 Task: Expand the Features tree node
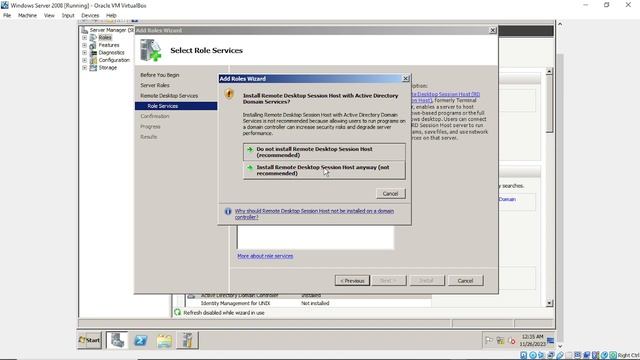(84, 45)
